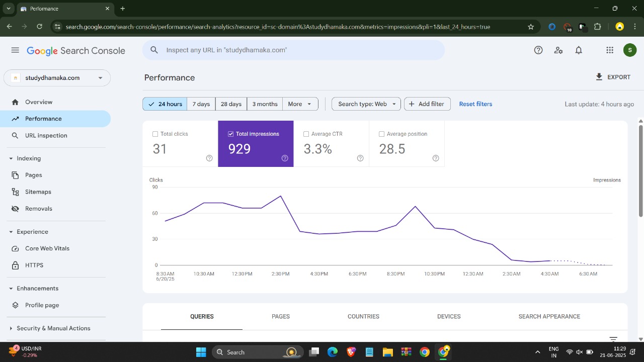Switch to the Devices tab

coord(449,317)
